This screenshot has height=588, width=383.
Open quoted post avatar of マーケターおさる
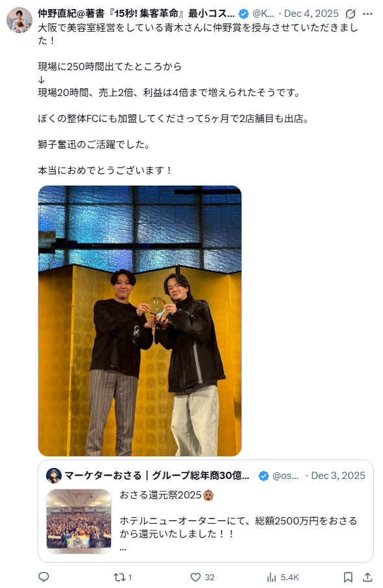click(x=54, y=476)
